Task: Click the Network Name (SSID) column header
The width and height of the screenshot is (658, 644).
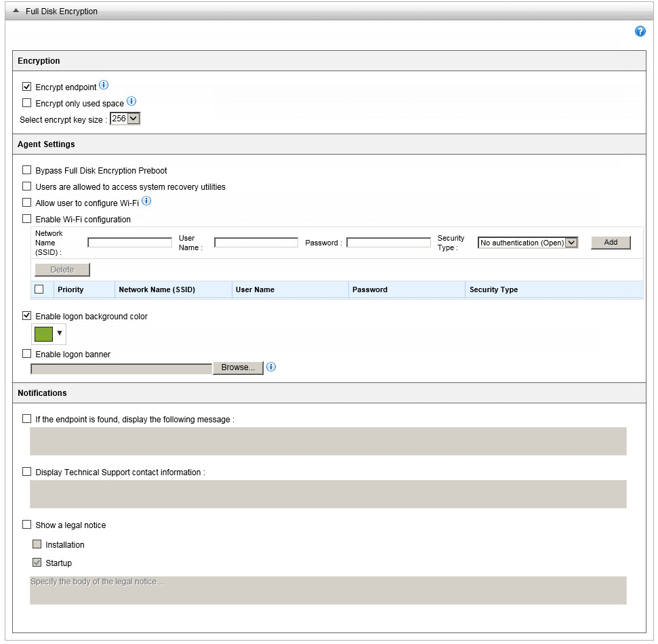Action: pyautogui.click(x=157, y=289)
